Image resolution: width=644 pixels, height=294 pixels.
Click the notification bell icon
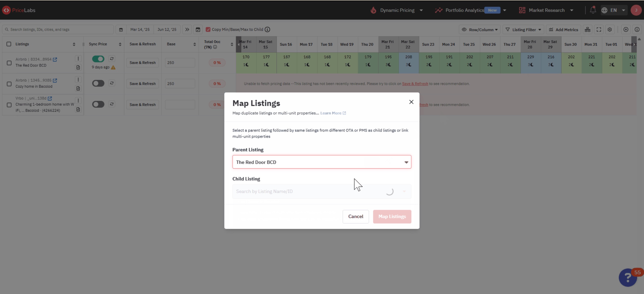click(593, 10)
